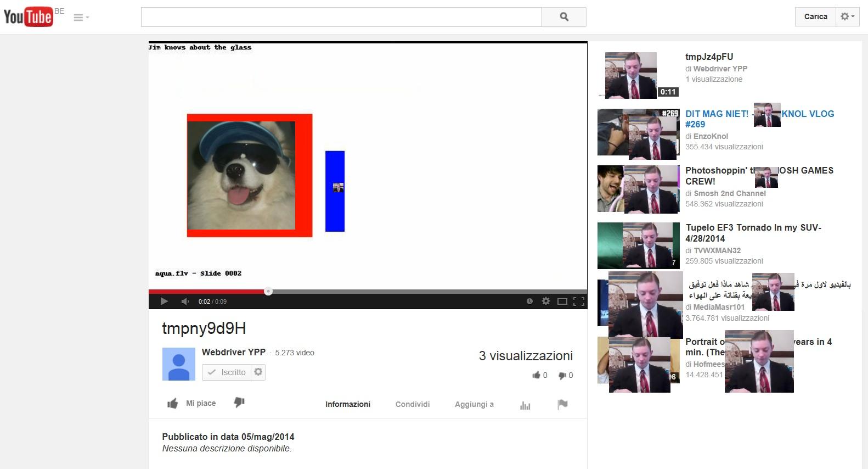Screen dimensions: 868x469
Task: Click the Carica upload button
Action: 815,16
